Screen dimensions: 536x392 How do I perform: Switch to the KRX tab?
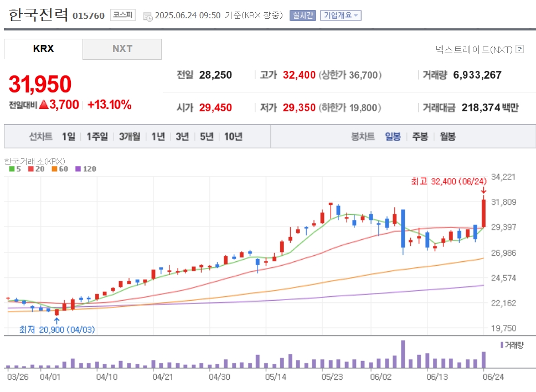(43, 49)
